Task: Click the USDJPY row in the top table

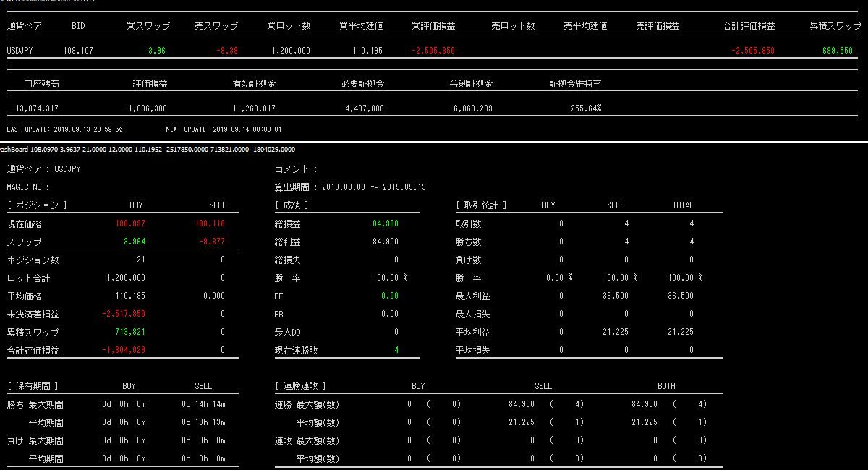Action: coord(20,51)
